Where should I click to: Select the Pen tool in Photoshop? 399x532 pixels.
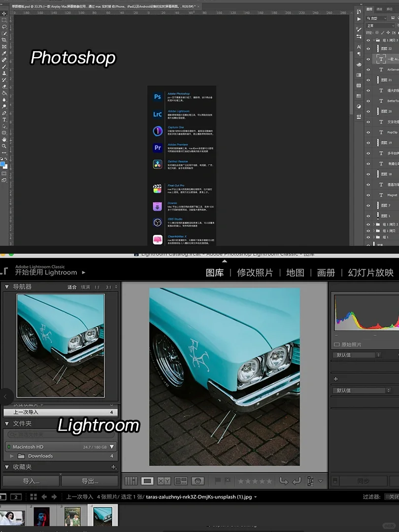point(4,113)
